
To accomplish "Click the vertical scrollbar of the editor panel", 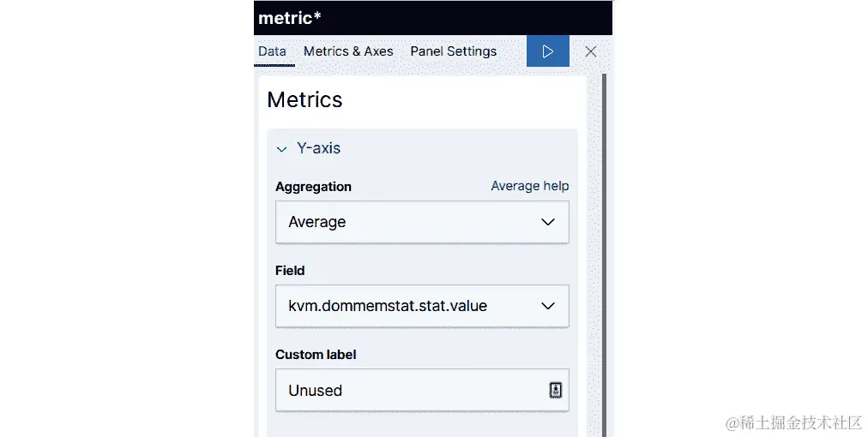I will pyautogui.click(x=604, y=257).
